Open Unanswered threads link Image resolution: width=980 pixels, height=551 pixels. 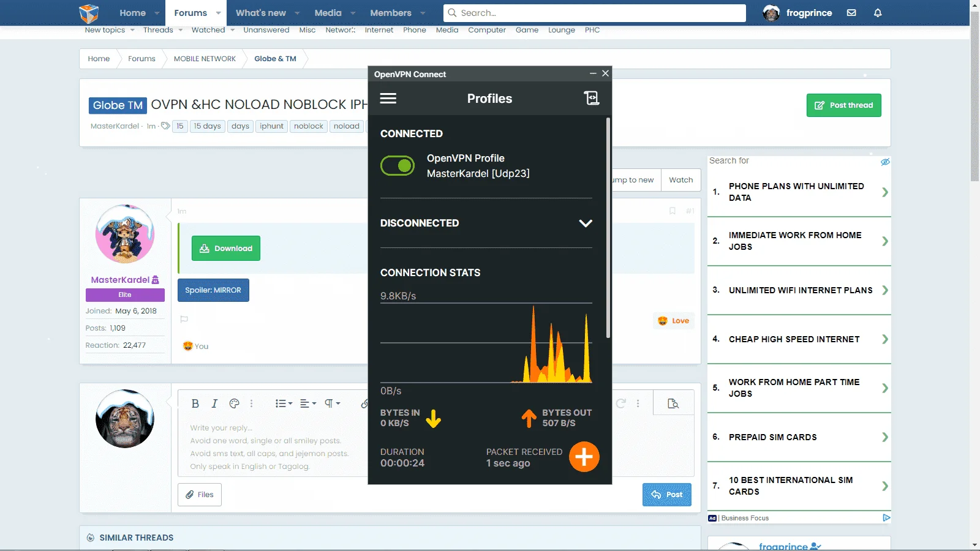pyautogui.click(x=266, y=30)
